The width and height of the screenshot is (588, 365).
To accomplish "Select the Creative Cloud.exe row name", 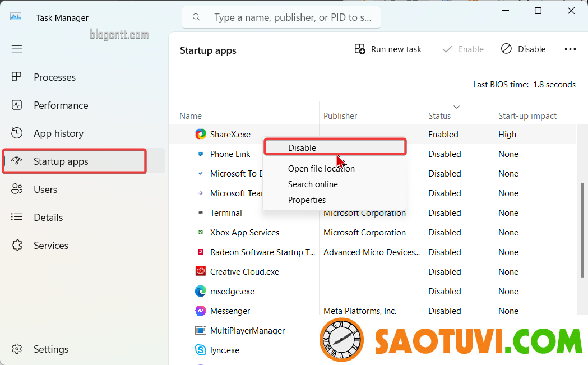I will click(244, 271).
